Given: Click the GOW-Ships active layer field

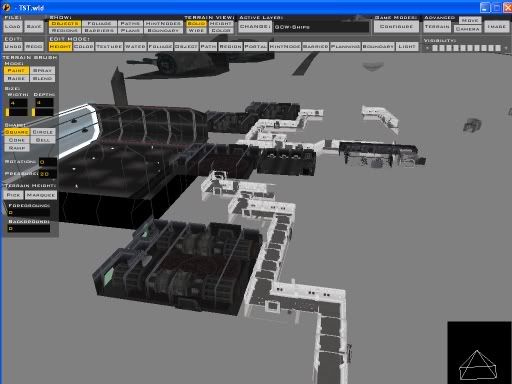Looking at the screenshot, I should (321, 27).
